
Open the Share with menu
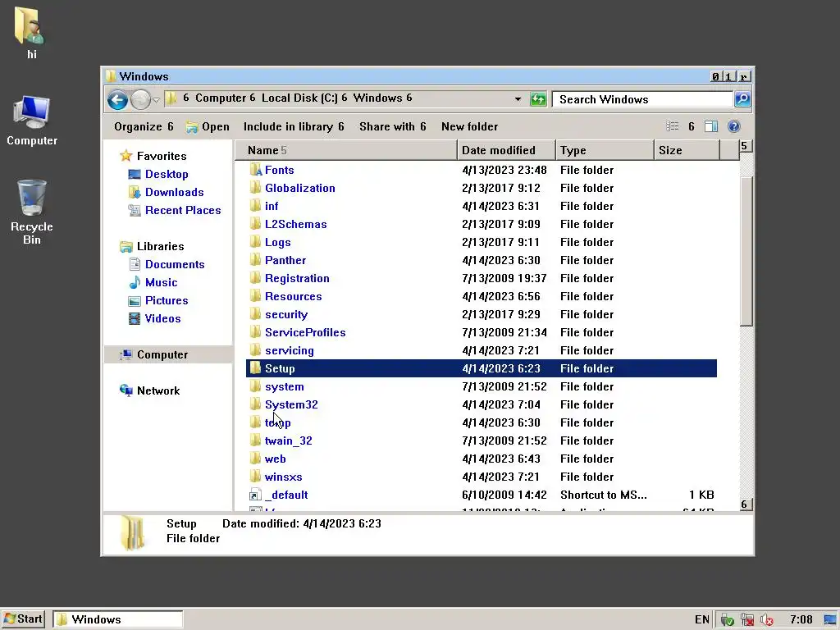click(x=393, y=126)
